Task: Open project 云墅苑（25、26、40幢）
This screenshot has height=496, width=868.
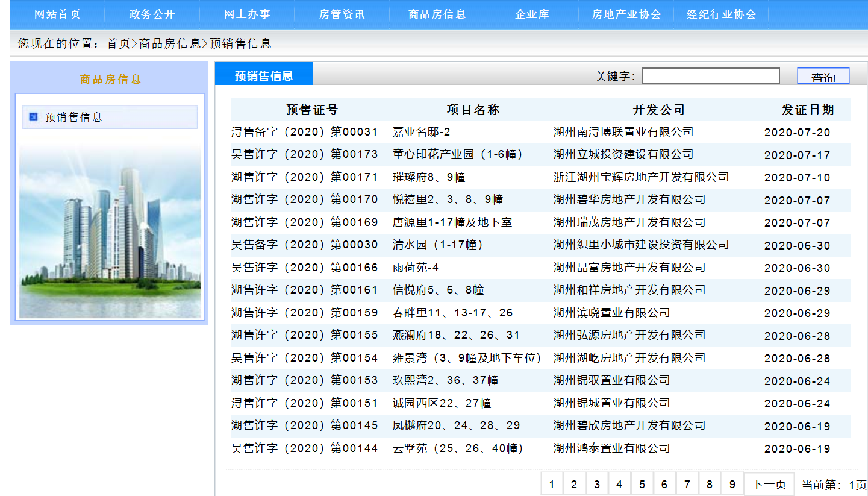Action: [x=458, y=448]
